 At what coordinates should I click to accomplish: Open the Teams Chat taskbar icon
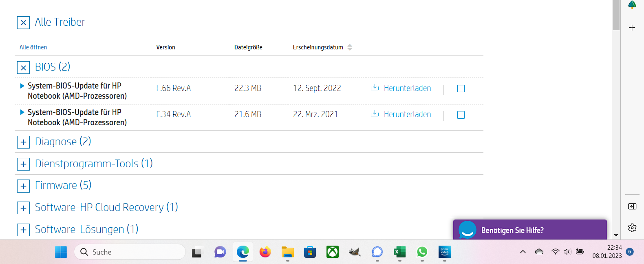pos(220,252)
